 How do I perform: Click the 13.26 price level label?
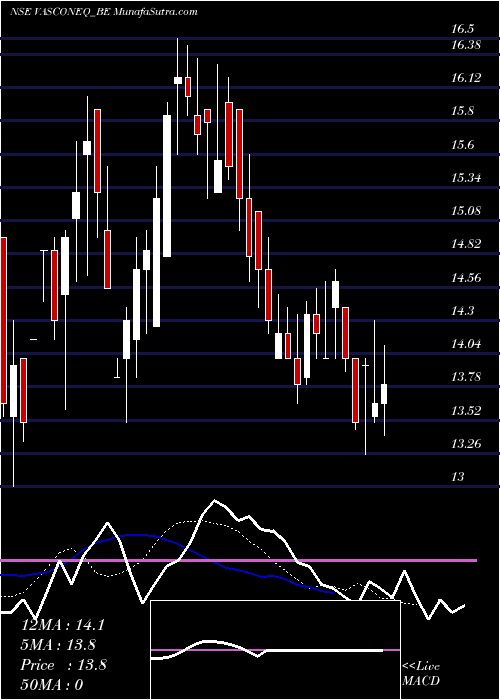(466, 444)
